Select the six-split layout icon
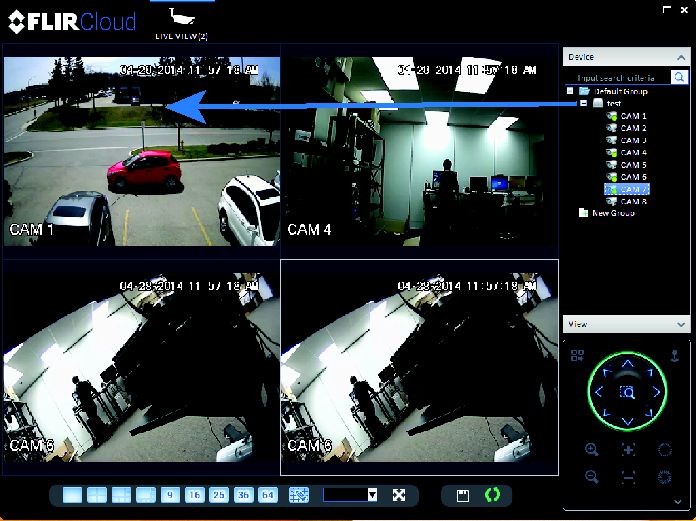The width and height of the screenshot is (696, 521). 121,494
